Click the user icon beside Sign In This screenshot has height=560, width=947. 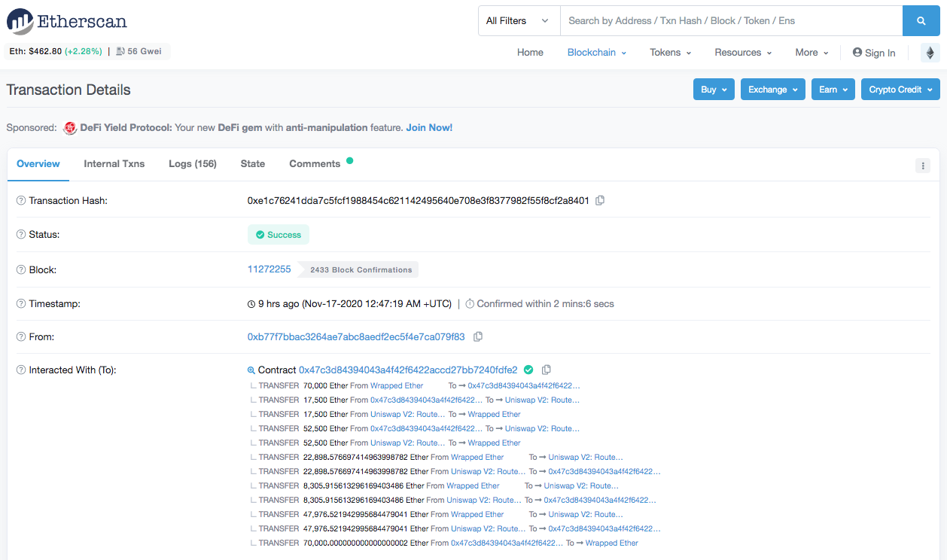[x=857, y=53]
